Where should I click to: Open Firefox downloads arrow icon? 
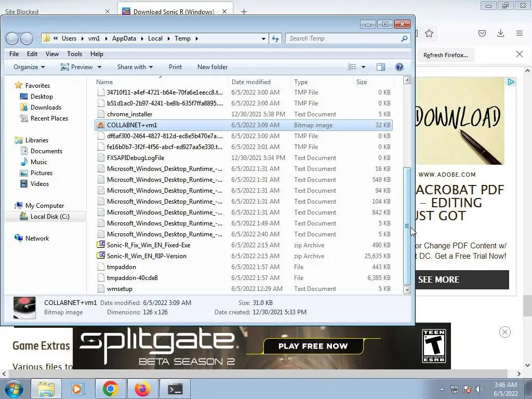(500, 33)
